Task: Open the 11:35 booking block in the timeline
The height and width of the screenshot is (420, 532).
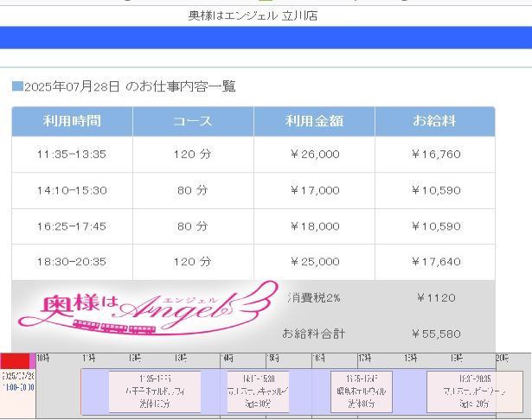Action: [155, 391]
